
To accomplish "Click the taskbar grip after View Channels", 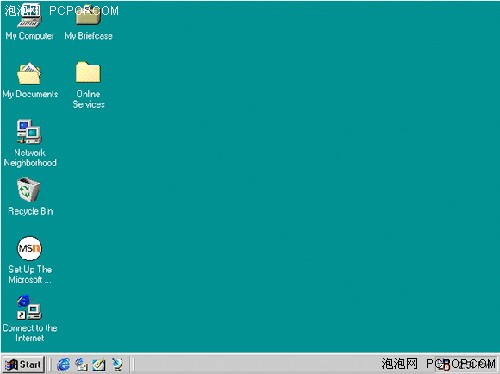I will pos(132,364).
